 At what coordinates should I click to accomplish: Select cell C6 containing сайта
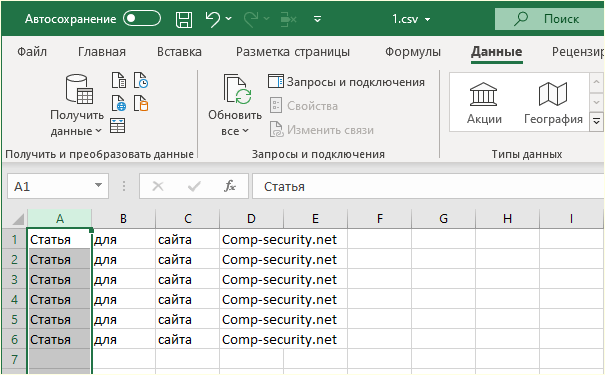click(188, 340)
